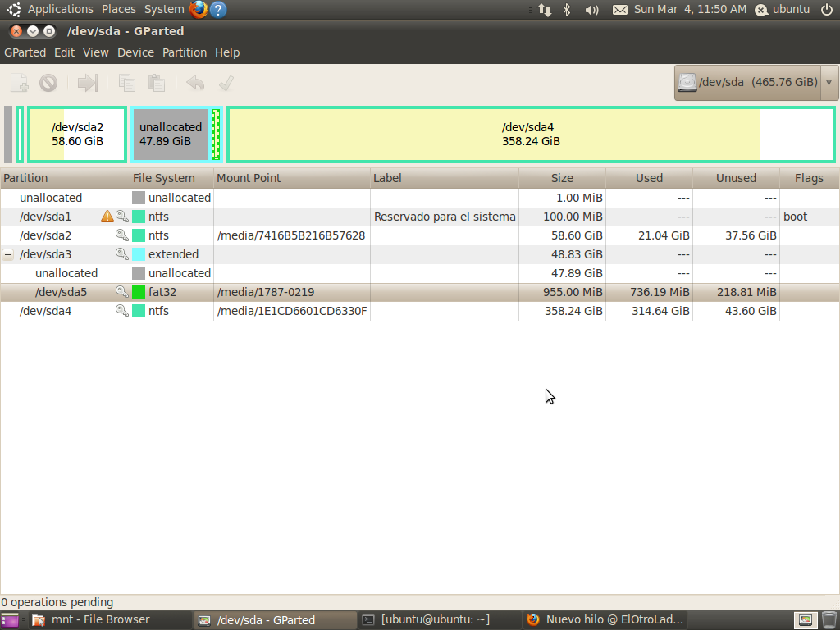Click the Resize/Move toolbar icon

tap(87, 83)
